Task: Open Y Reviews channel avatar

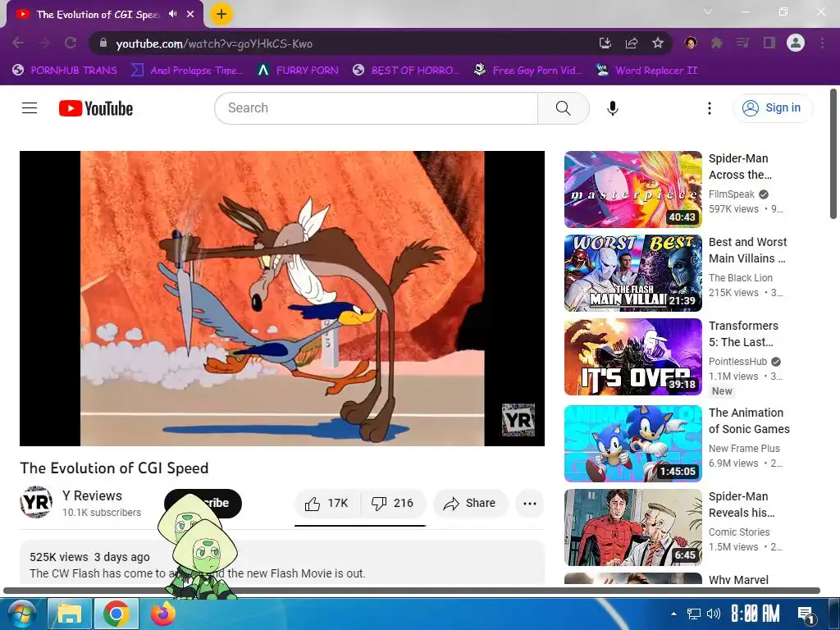Action: [36, 502]
